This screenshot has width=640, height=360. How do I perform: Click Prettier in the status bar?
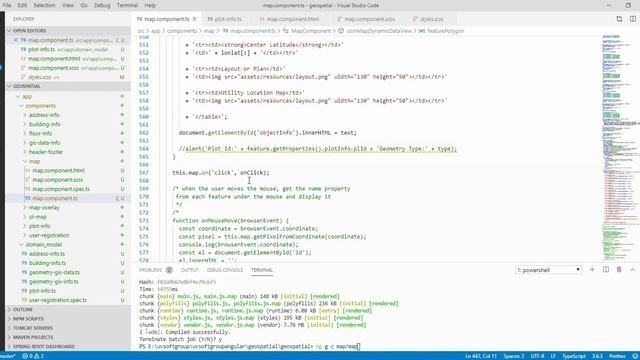[617, 356]
